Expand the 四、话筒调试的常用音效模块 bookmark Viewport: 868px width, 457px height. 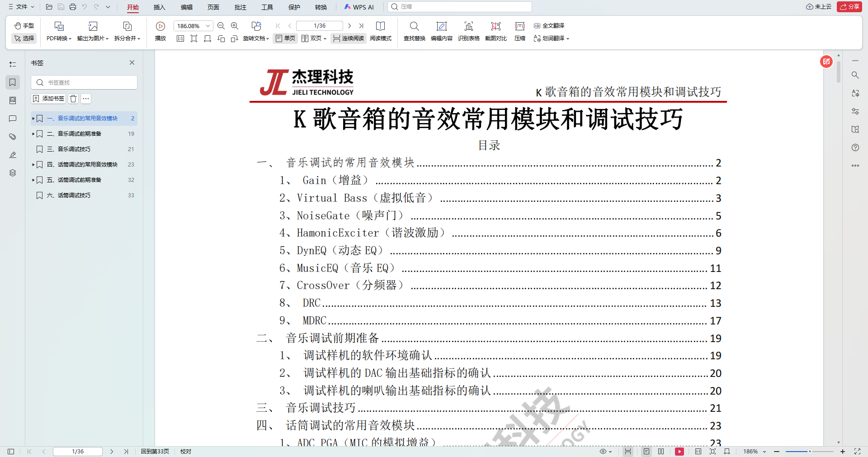coord(33,165)
